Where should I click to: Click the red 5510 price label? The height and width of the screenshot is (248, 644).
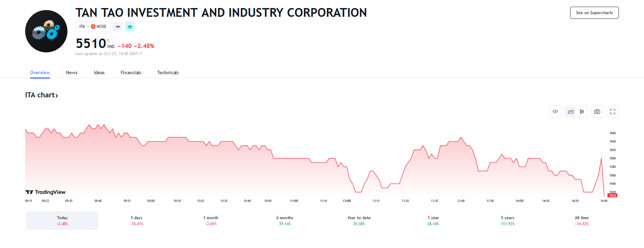[612, 195]
